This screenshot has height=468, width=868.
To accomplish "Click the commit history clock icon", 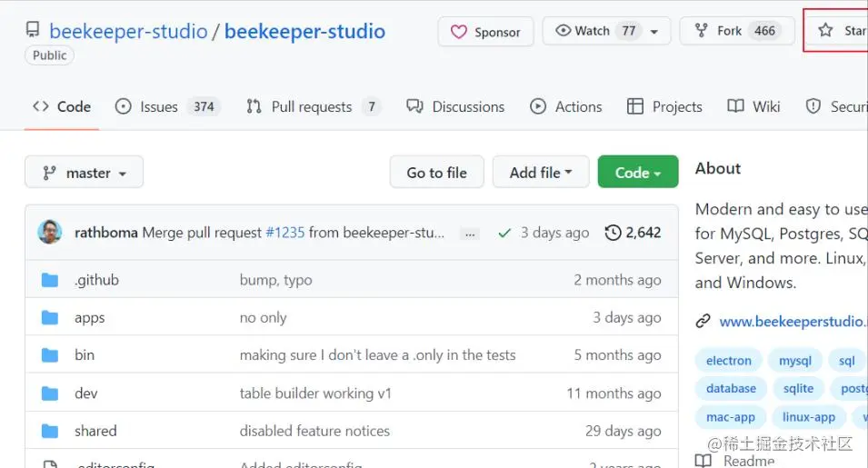I will (x=614, y=233).
